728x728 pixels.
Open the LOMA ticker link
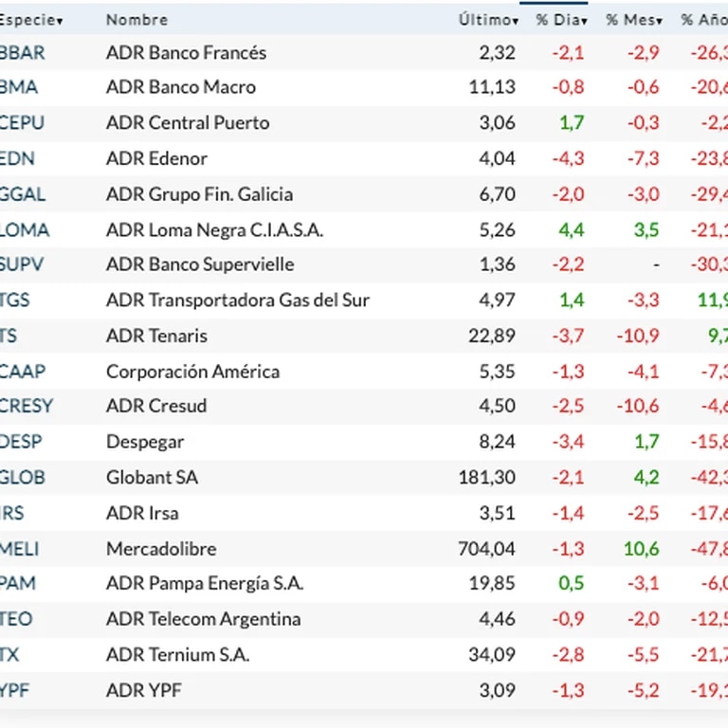24,230
